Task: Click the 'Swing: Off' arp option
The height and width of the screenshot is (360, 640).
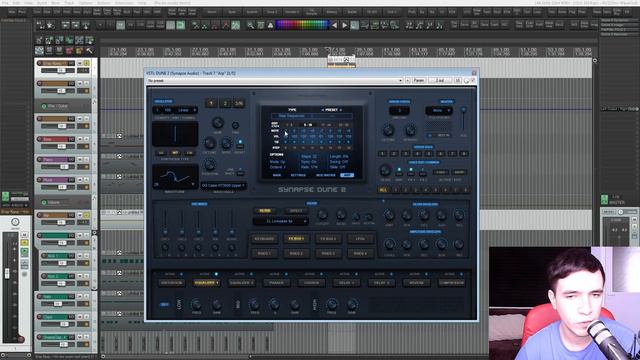Action: pyautogui.click(x=339, y=162)
